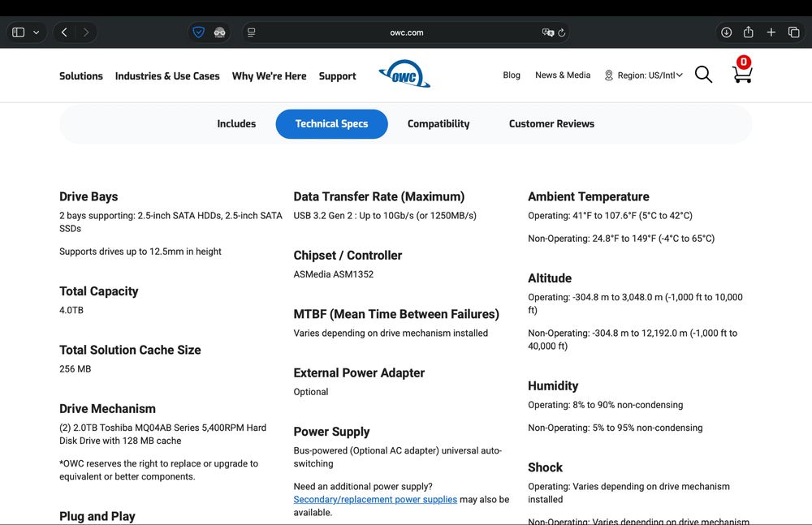This screenshot has height=525, width=812.
Task: Expand the Region: US/Intl dropdown
Action: [650, 75]
